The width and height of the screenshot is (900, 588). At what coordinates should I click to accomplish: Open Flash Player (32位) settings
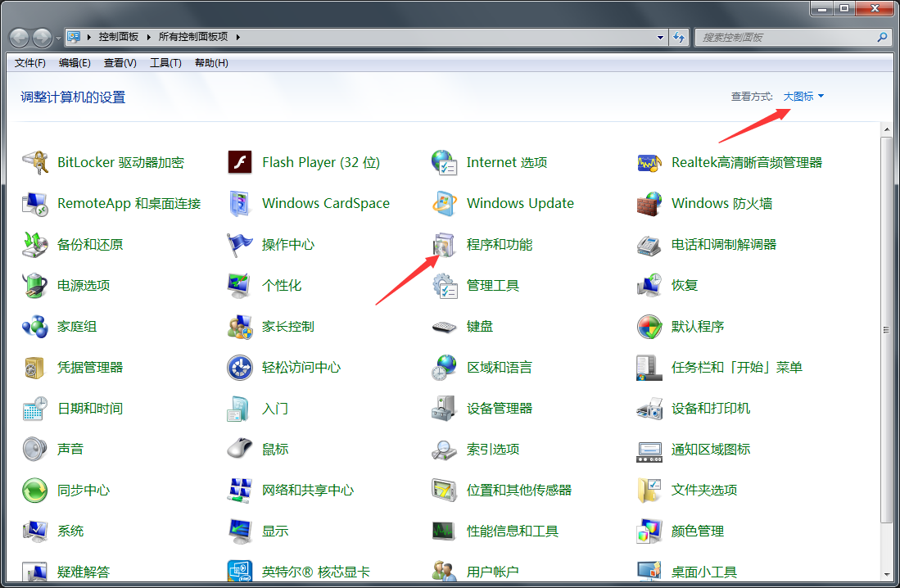coord(320,162)
